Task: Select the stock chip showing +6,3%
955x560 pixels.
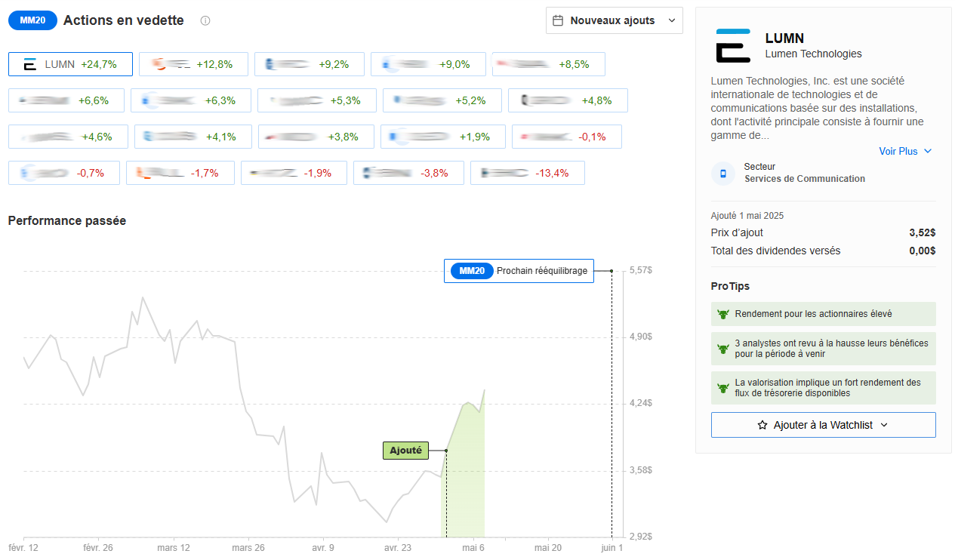Action: (191, 100)
